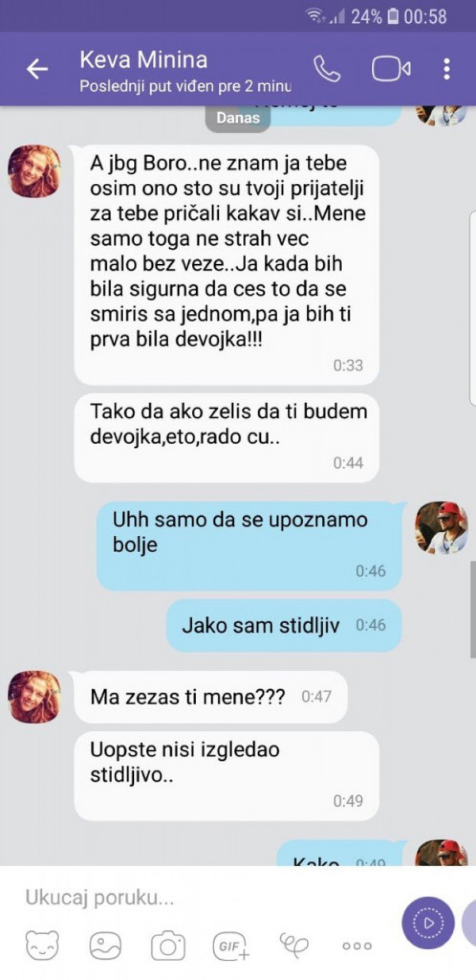
Task: Open Keva Minina contact name header
Action: 143,59
